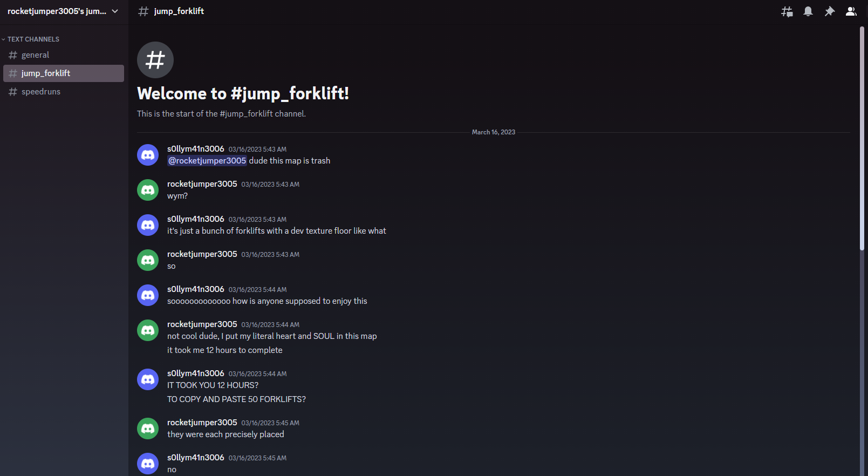Click username rocketjumper3005 above 'precisely placed'
The image size is (868, 476).
click(x=202, y=423)
